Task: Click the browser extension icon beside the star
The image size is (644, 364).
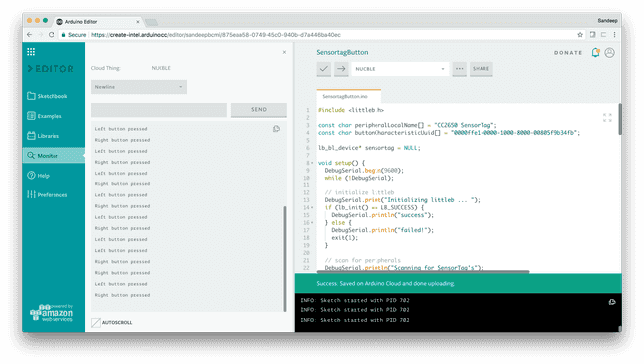Action: click(x=592, y=35)
